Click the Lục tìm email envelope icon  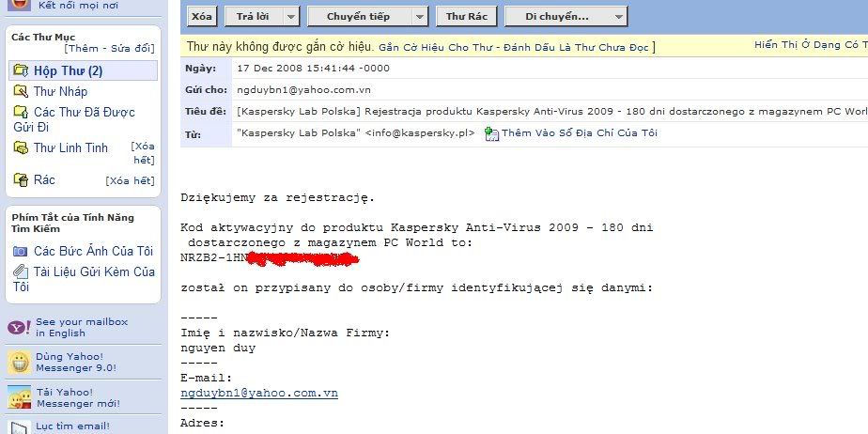(20, 427)
